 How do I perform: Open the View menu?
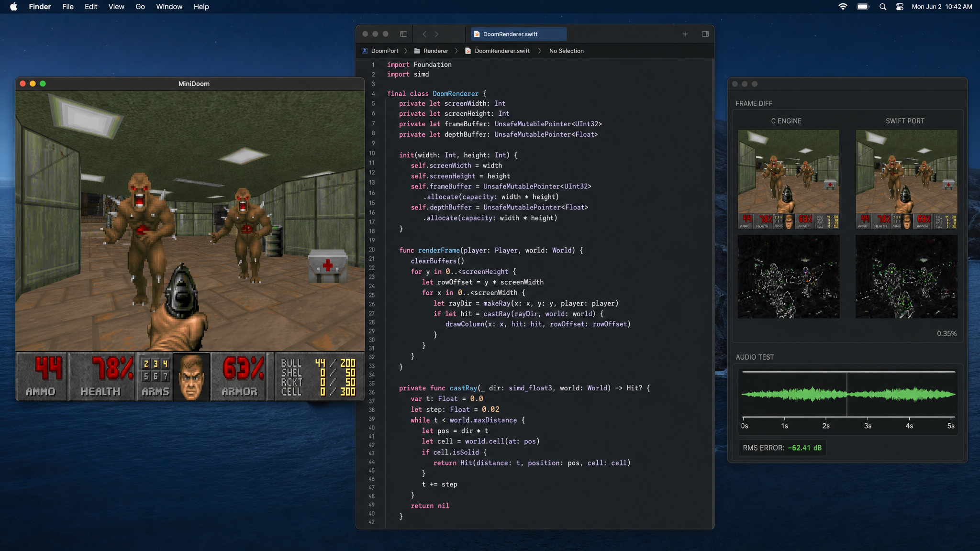(116, 7)
